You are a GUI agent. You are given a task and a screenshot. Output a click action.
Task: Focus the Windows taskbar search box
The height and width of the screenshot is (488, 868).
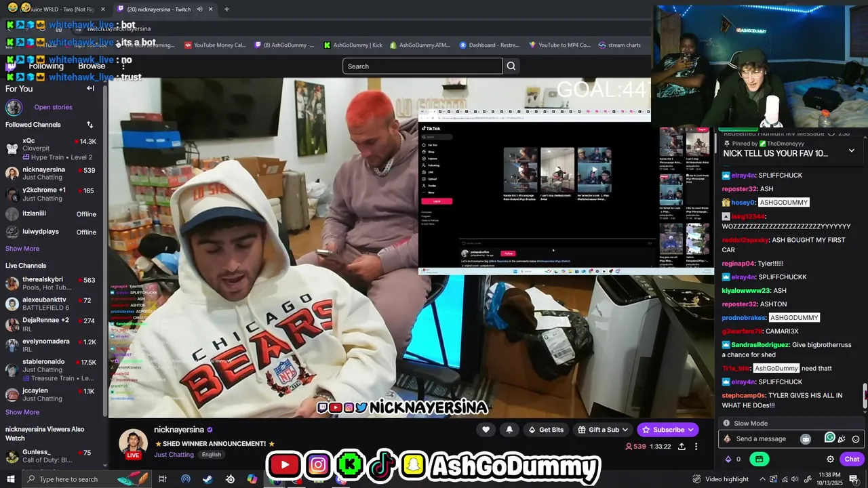(87, 479)
